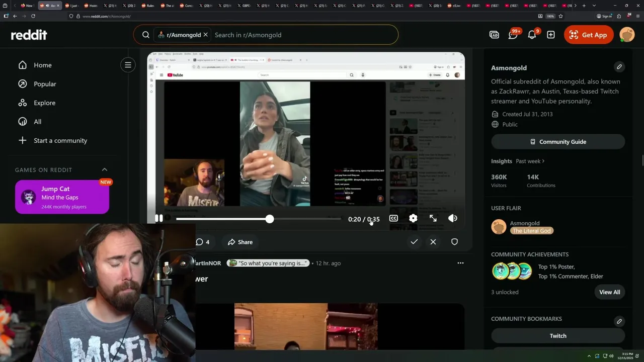This screenshot has width=644, height=362.
Task: Open moderator shield actions
Action: (454, 242)
